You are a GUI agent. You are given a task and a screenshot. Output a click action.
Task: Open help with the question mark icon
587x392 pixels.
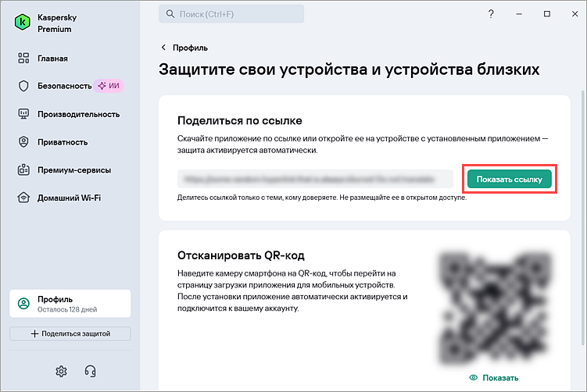tap(491, 14)
